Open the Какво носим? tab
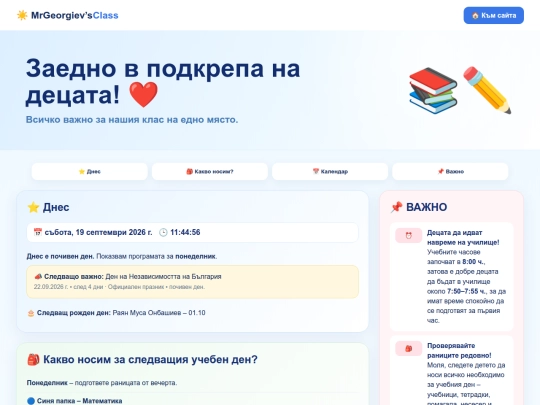Viewport: 540px width, 405px height. tap(210, 172)
